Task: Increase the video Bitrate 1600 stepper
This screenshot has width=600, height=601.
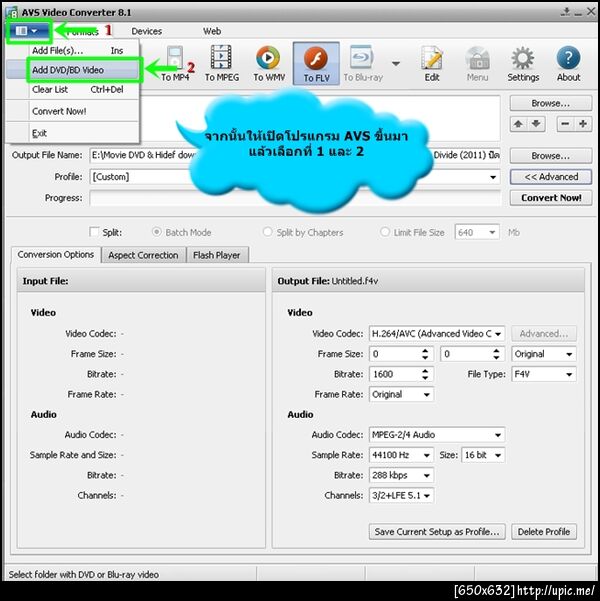Action: tap(425, 371)
